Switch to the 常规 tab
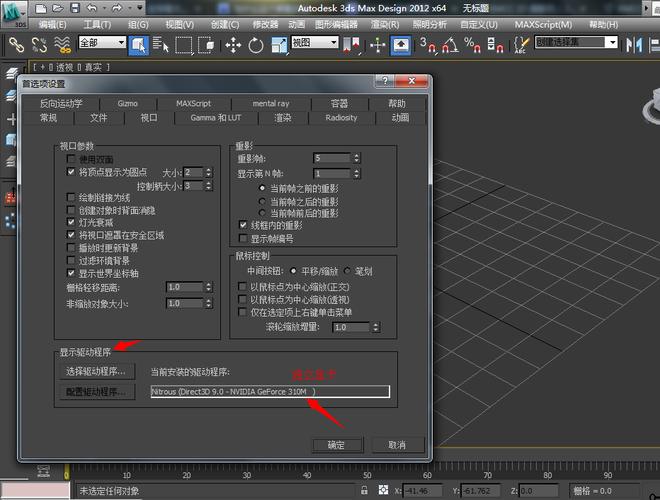Viewport: 660px width, 500px height. [x=48, y=118]
